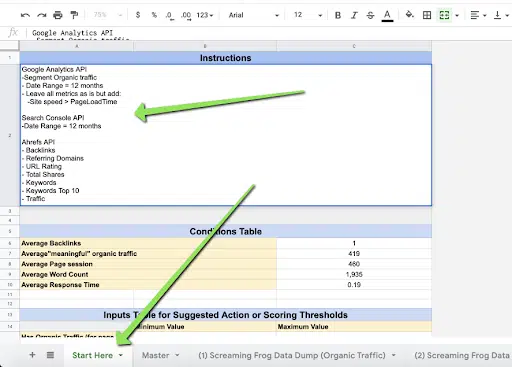Open the 123 number format dropdown
Image resolution: width=512 pixels, height=367 pixels.
(205, 15)
